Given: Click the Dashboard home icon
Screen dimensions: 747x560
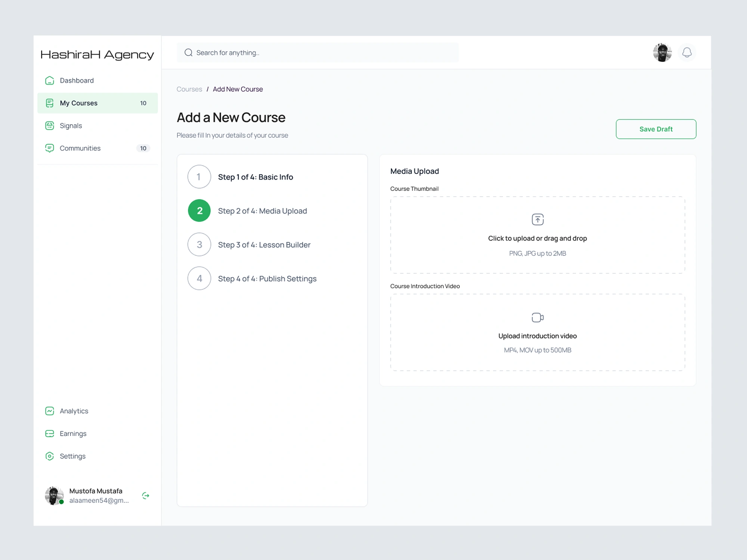Looking at the screenshot, I should [x=50, y=81].
